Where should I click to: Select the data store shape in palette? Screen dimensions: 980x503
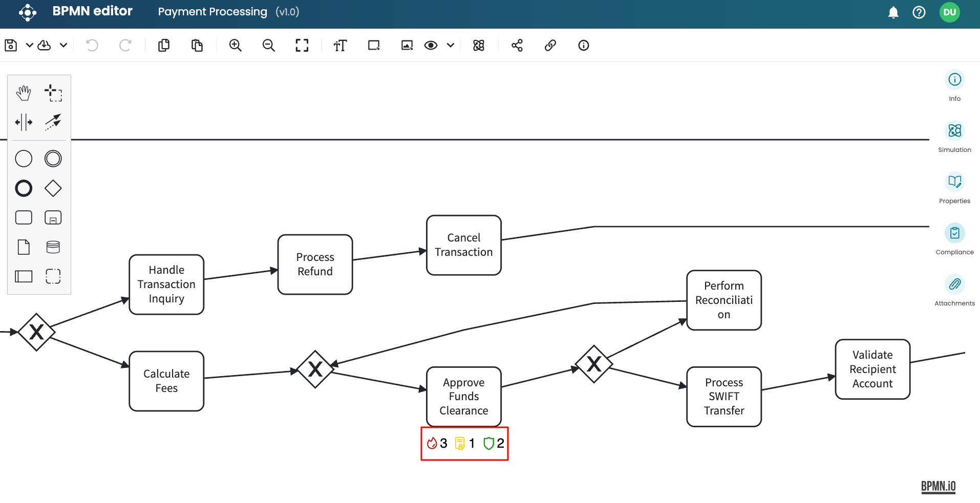click(53, 247)
